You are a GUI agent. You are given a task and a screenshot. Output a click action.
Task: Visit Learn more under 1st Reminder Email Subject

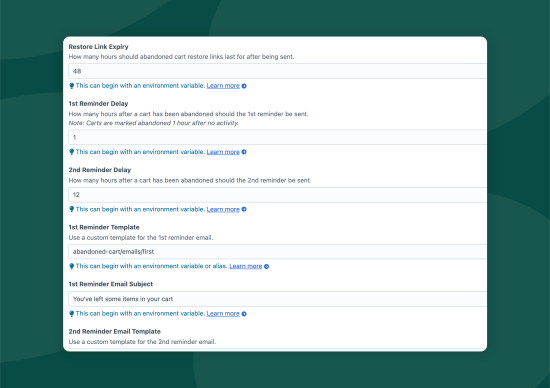click(223, 314)
